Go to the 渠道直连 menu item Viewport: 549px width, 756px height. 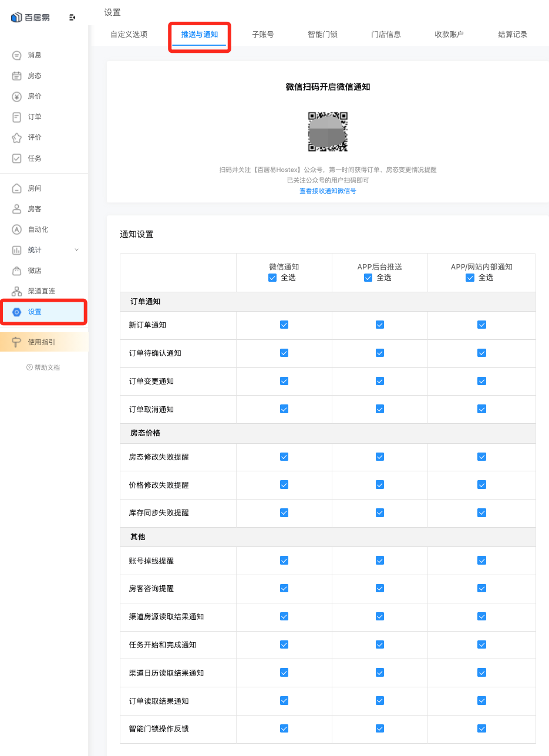44,291
